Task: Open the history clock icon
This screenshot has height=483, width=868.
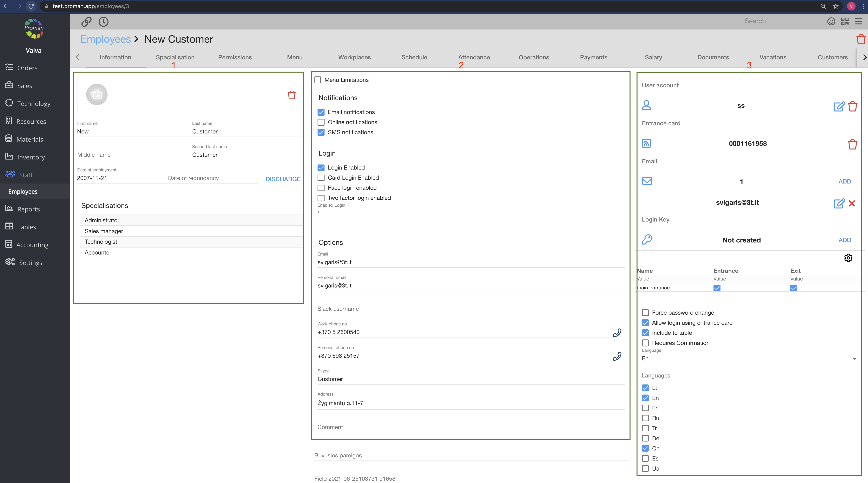Action: 103,22
